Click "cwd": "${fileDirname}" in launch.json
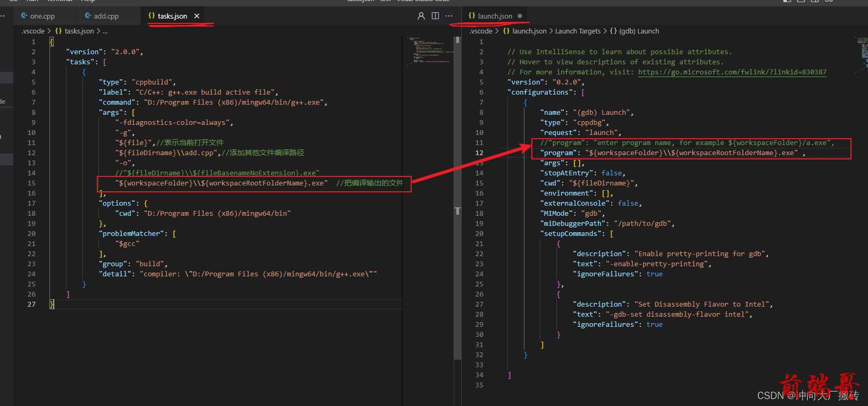This screenshot has height=406, width=868. (589, 183)
